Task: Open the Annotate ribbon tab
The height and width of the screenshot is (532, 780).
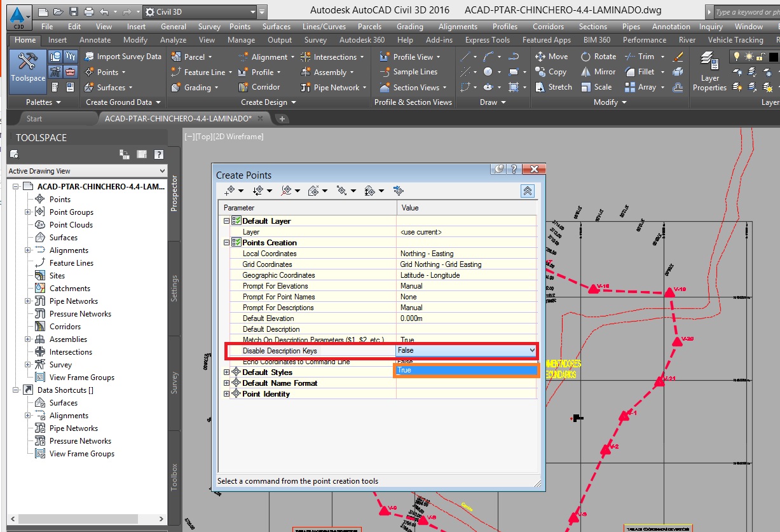Action: click(95, 39)
